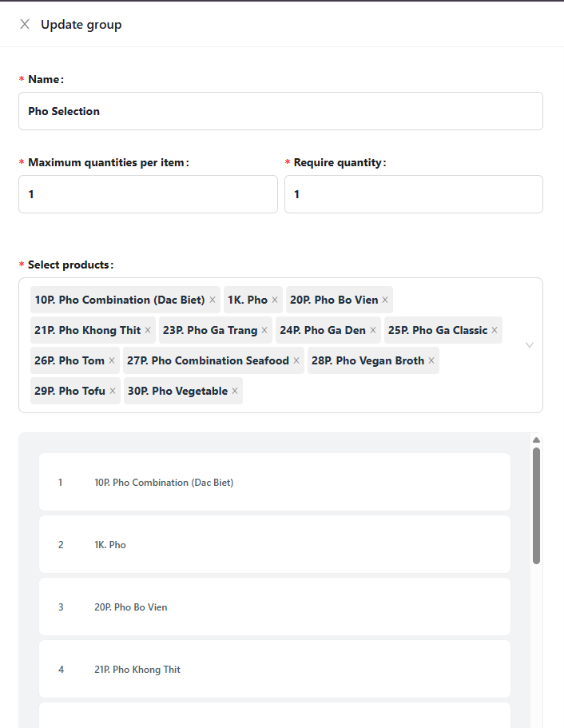Remove the 10P. Pho Combination (Dac Biet) tag
This screenshot has width=564, height=728.
pyautogui.click(x=212, y=300)
